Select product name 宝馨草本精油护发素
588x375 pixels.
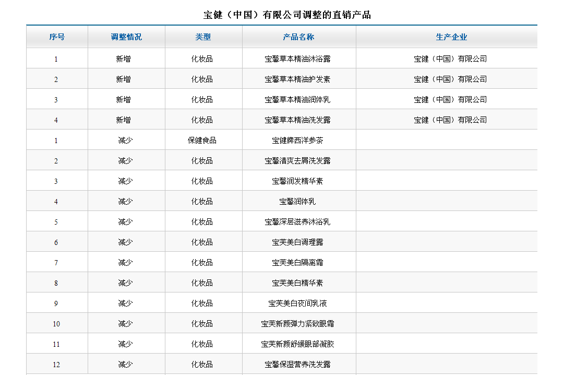point(297,79)
